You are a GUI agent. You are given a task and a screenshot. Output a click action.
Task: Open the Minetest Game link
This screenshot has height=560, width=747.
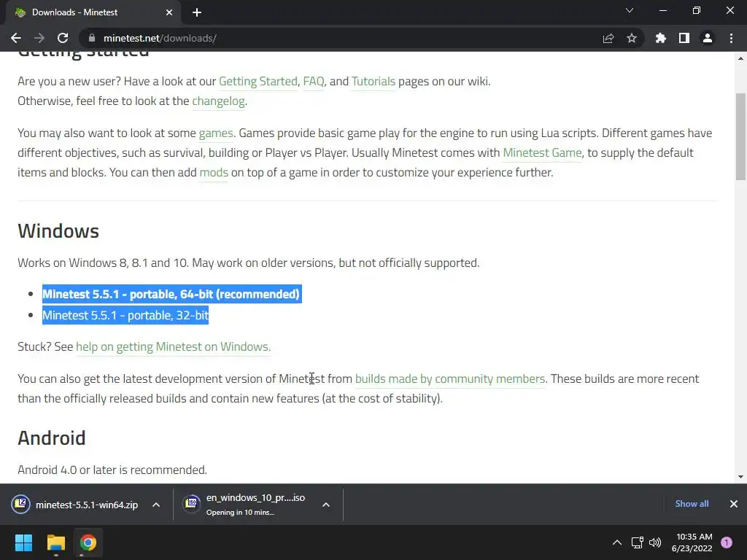(542, 152)
